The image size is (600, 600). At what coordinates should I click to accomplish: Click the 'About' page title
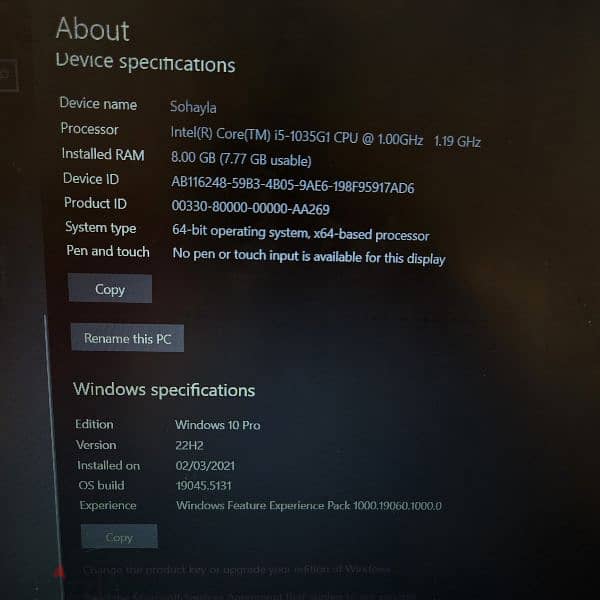93,29
